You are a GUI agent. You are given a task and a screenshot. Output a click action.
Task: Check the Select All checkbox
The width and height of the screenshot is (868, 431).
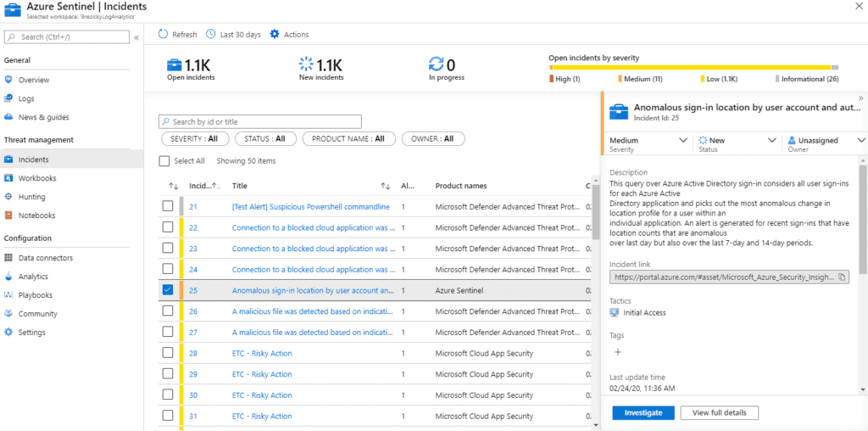tap(164, 161)
